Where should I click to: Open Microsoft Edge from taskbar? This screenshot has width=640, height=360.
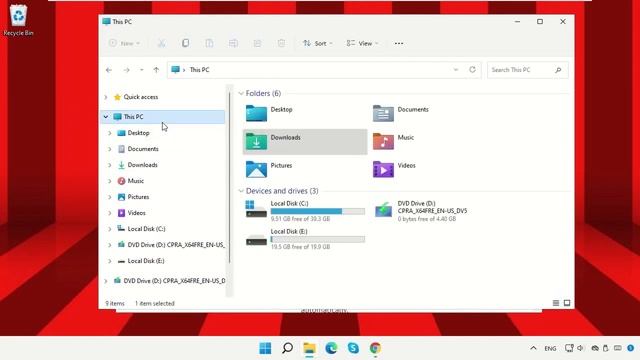coord(331,348)
